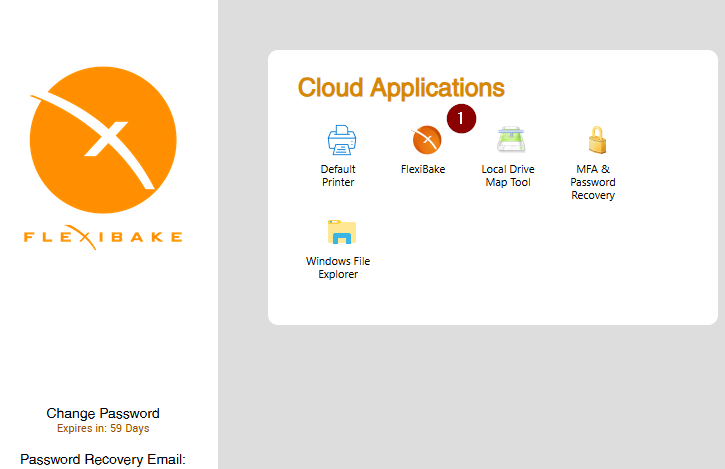The height and width of the screenshot is (469, 725).
Task: Click the Change Password link
Action: (x=103, y=413)
